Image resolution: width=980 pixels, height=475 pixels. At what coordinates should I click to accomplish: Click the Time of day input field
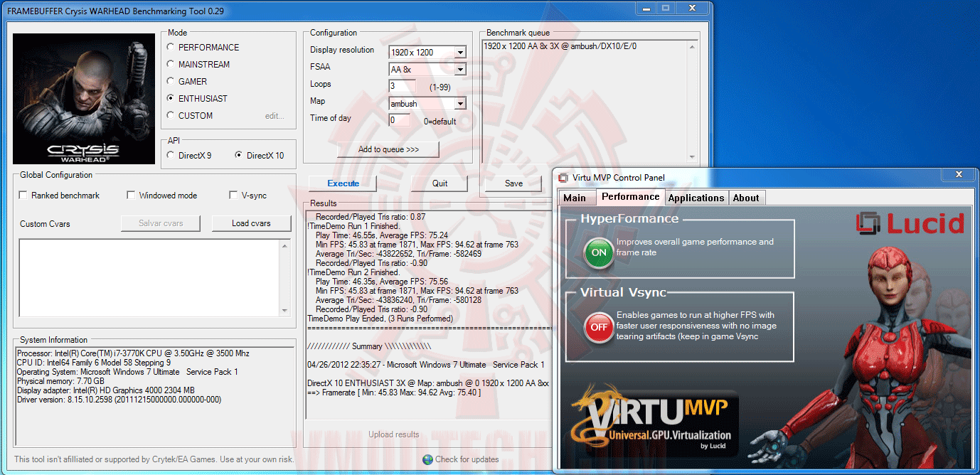tap(399, 120)
